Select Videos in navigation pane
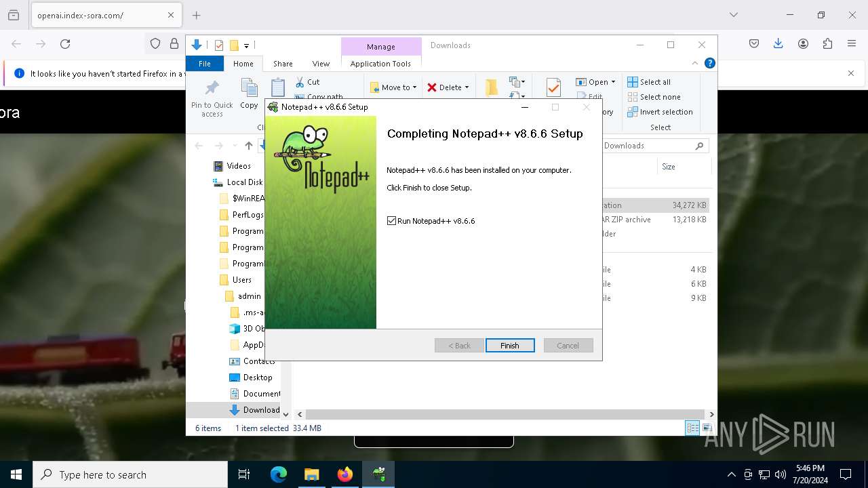The height and width of the screenshot is (488, 868). point(233,166)
